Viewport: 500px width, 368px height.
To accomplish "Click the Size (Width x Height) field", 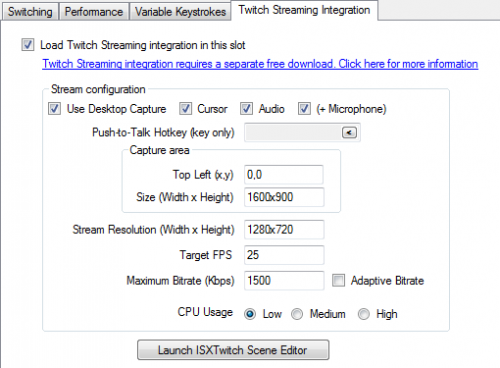I will point(284,197).
